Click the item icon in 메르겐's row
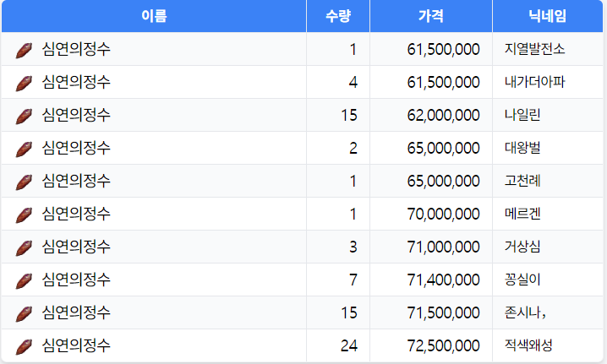Screen dimensions: 607x364 24,215
